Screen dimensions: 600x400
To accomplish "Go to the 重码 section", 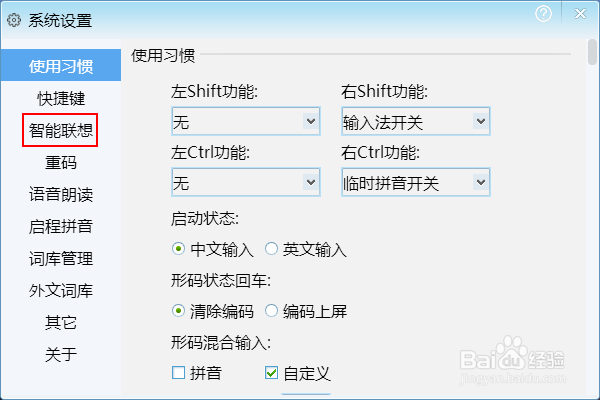I will coord(61,162).
